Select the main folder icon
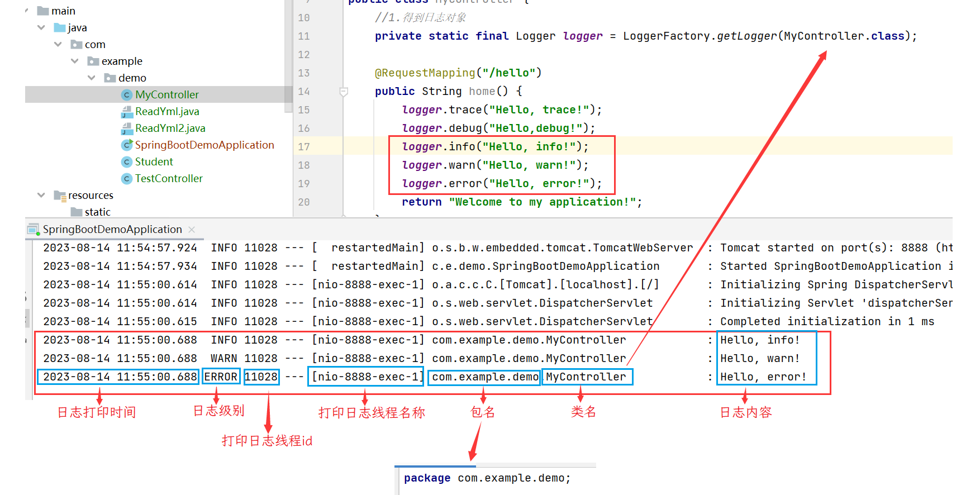 click(43, 11)
